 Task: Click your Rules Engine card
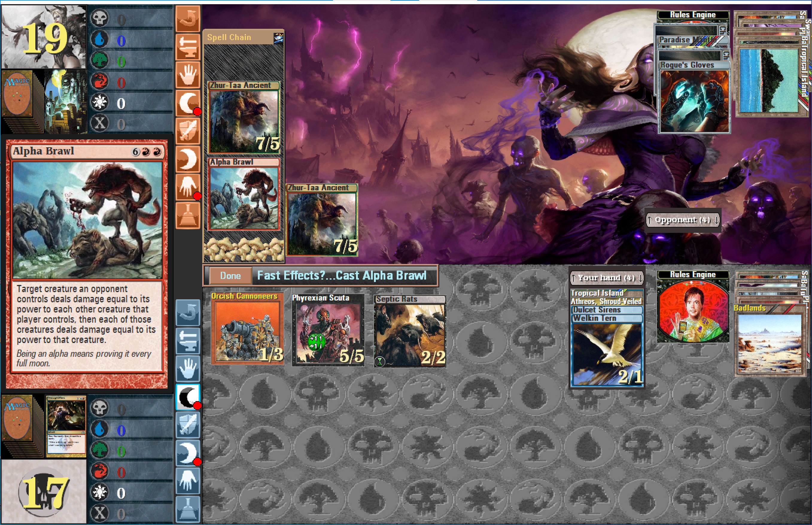point(693,306)
